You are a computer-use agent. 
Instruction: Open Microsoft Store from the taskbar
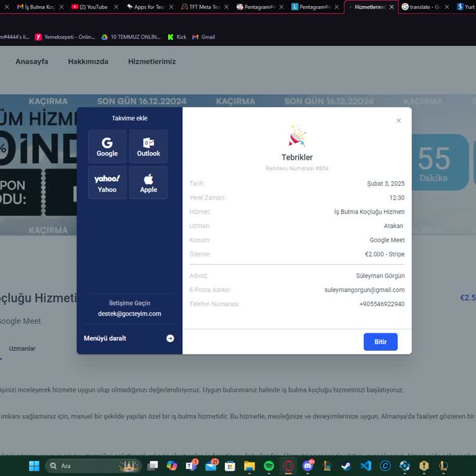pos(230,465)
